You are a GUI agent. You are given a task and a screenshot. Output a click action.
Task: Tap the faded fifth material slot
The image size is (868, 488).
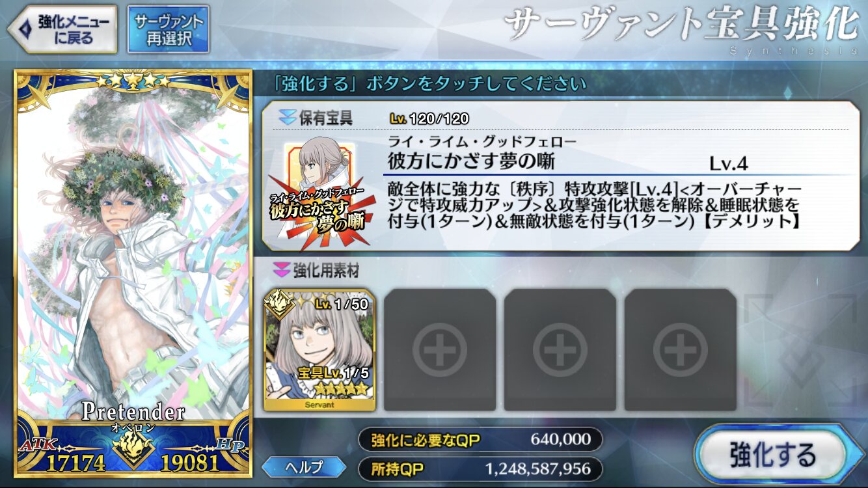click(802, 350)
